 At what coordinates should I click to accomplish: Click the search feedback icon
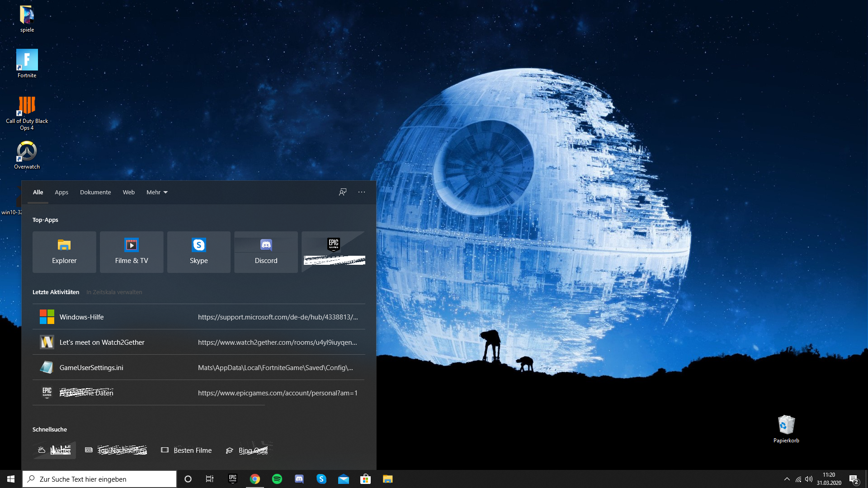click(343, 192)
